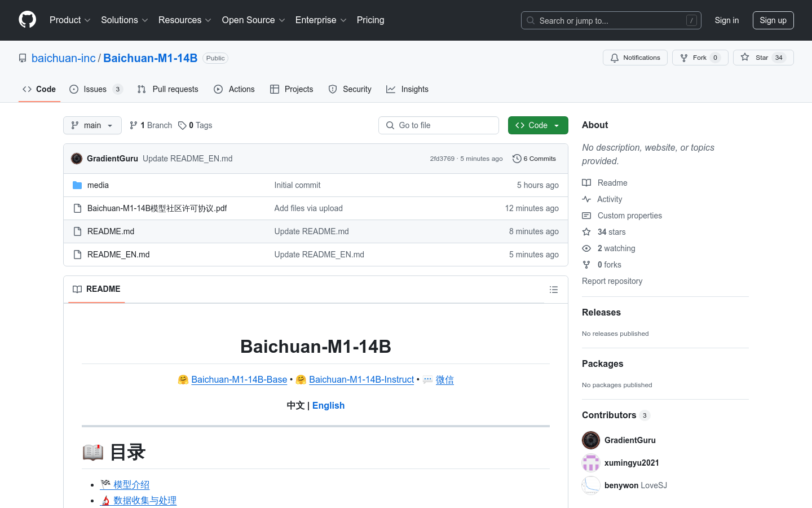
Task: Click GradientGuru's contributor avatar
Action: pyautogui.click(x=590, y=440)
